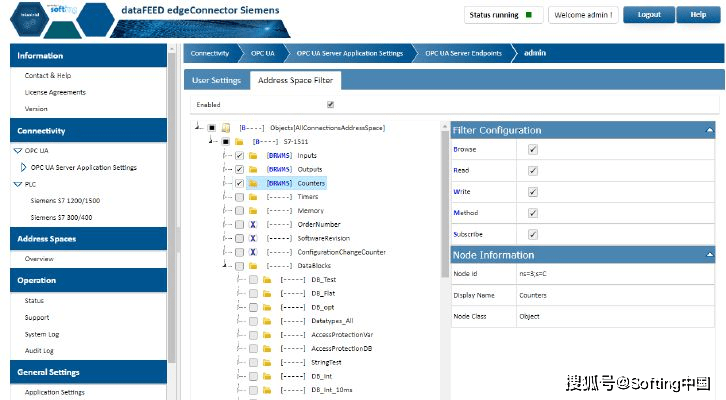This screenshot has height=400, width=726.
Task: Collapse the Objects root tree node
Action: pyautogui.click(x=198, y=126)
